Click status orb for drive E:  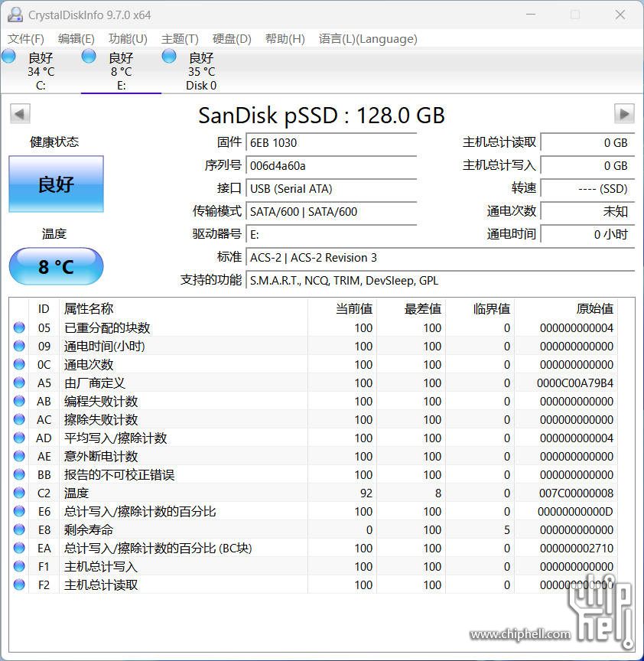click(89, 56)
